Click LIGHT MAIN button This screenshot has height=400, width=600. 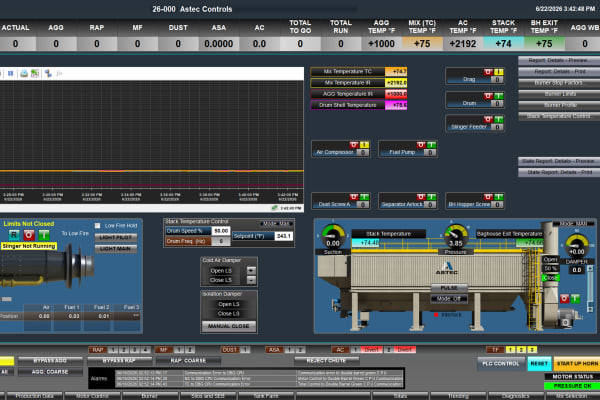[x=116, y=249]
